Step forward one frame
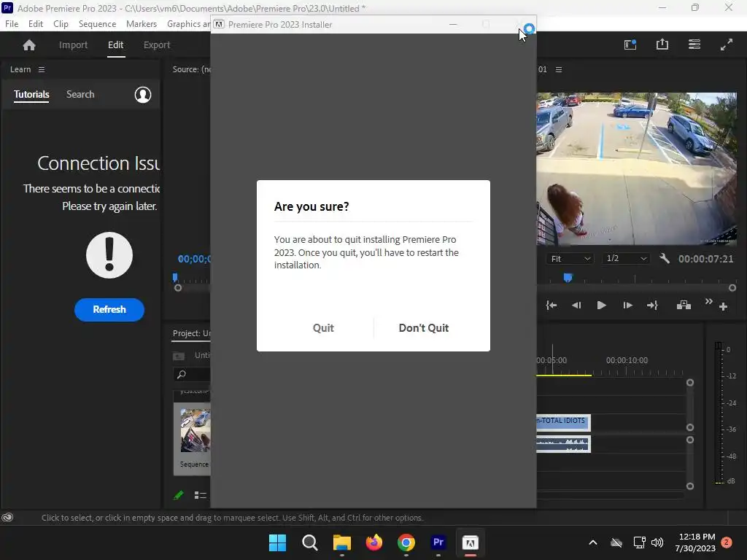Screen dimensions: 747x560 (627, 306)
